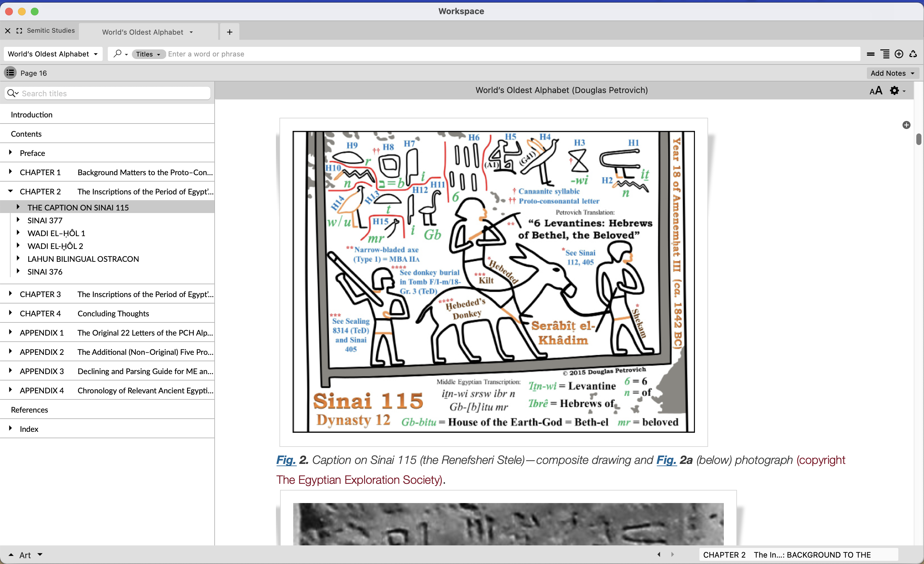924x564 pixels.
Task: Click the Fig. 2a link in the caption
Action: (666, 460)
